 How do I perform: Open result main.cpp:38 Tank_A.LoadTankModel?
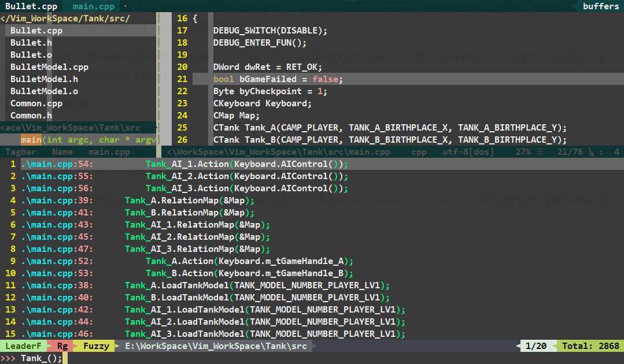pos(312,286)
